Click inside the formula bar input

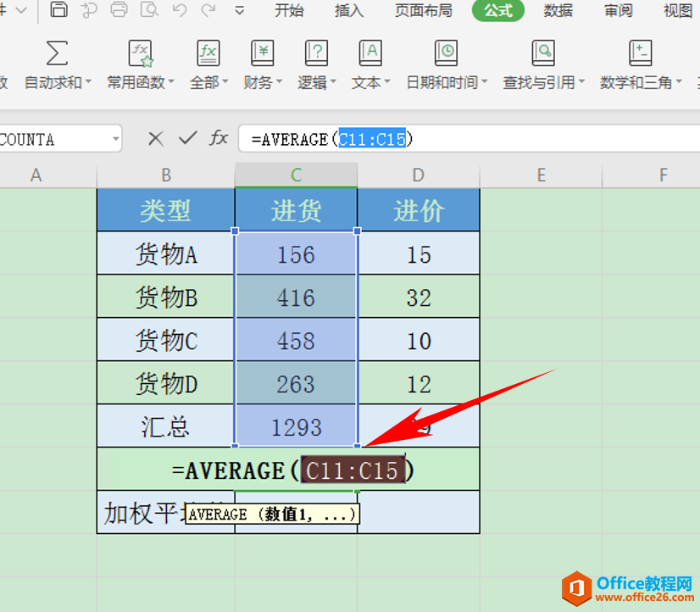(x=469, y=139)
